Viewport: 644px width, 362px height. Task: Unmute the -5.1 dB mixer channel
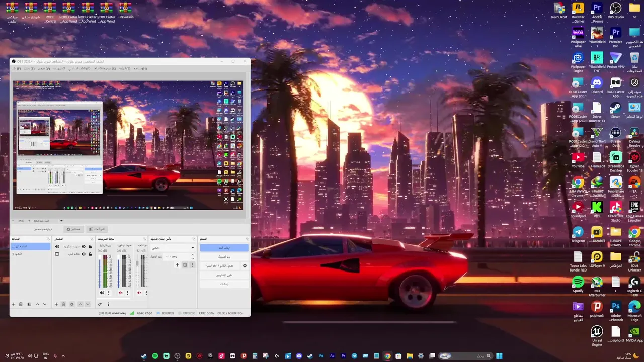pyautogui.click(x=139, y=293)
